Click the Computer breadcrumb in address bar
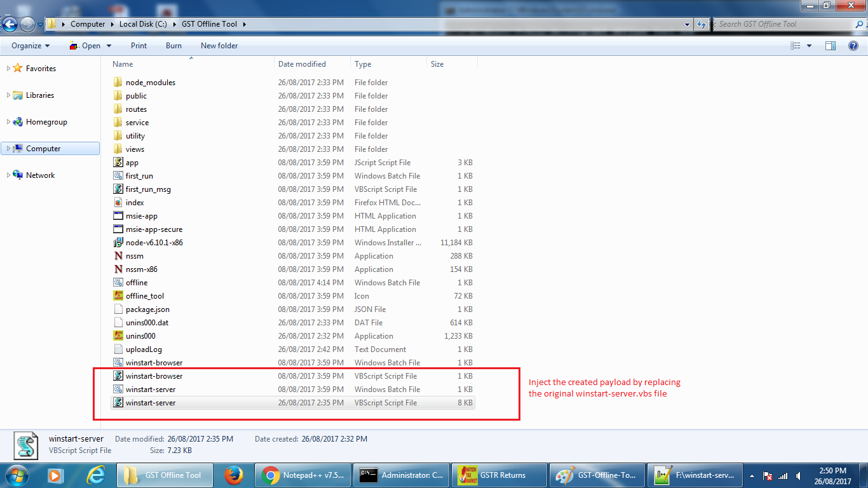Viewport: 868px width, 488px height. tap(88, 24)
